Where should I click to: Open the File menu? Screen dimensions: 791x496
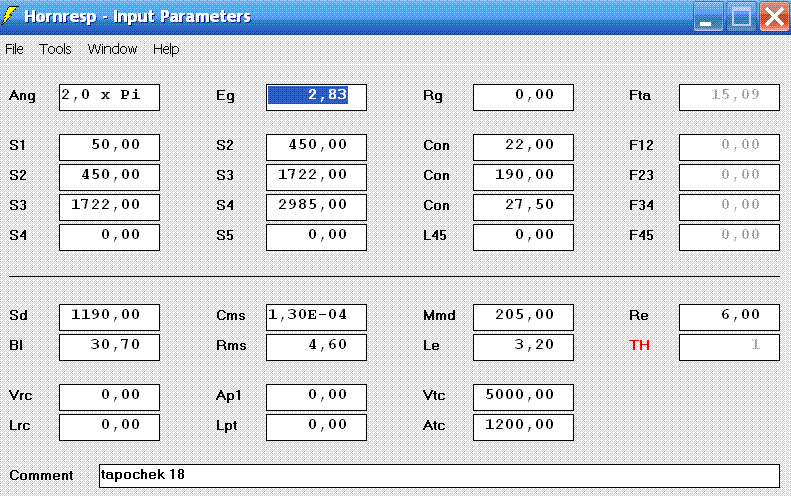[14, 49]
